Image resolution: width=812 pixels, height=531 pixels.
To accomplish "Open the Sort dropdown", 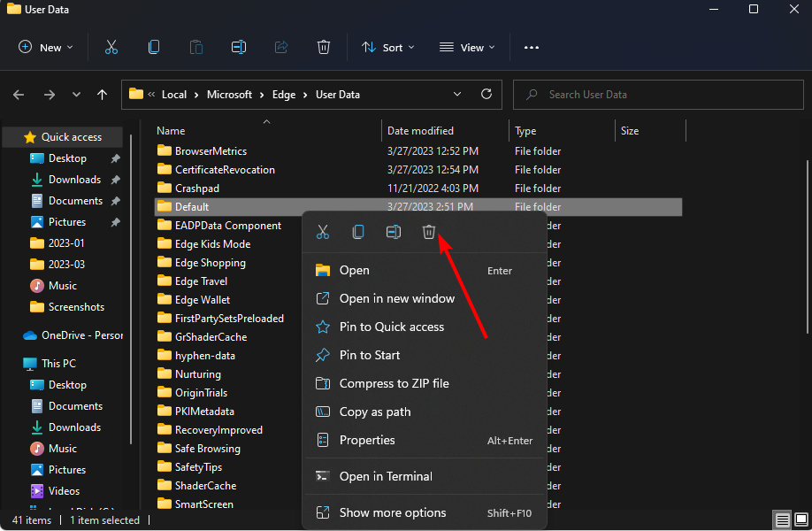I will click(387, 46).
